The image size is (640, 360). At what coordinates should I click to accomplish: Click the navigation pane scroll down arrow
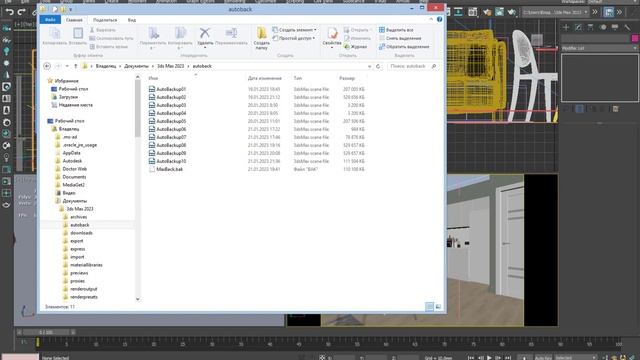pos(138,299)
